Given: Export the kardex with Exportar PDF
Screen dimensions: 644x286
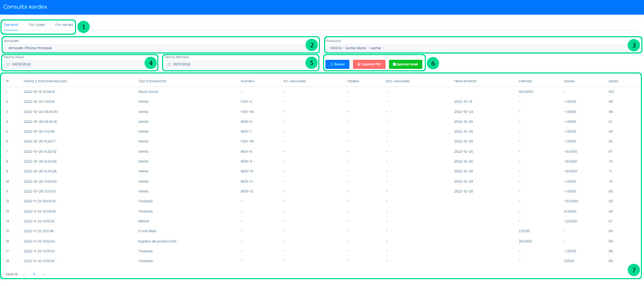Looking at the screenshot, I should tap(369, 64).
